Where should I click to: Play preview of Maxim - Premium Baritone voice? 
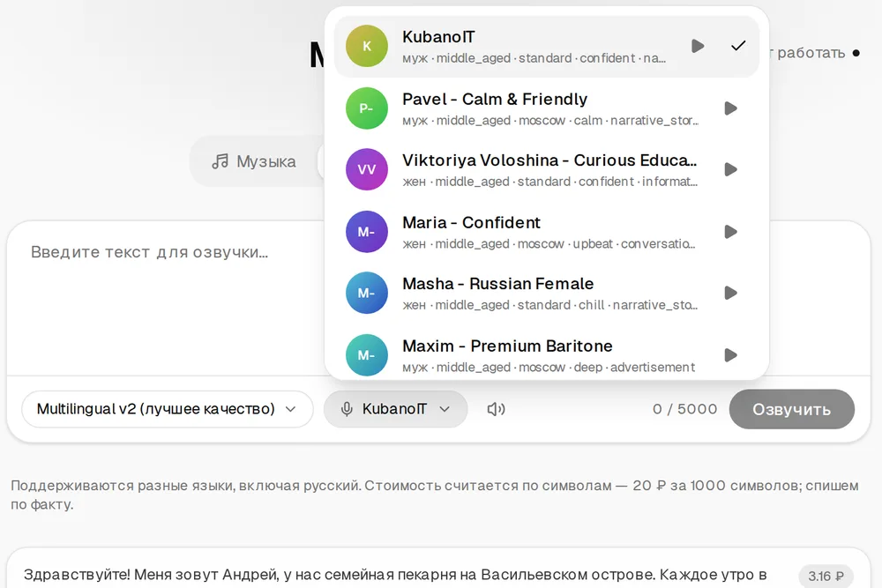click(x=730, y=355)
